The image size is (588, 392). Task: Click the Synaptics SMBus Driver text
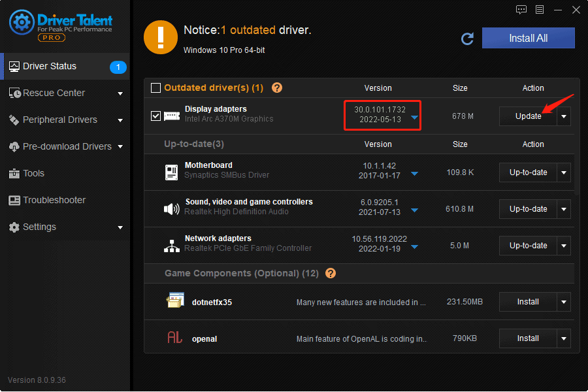(x=227, y=175)
